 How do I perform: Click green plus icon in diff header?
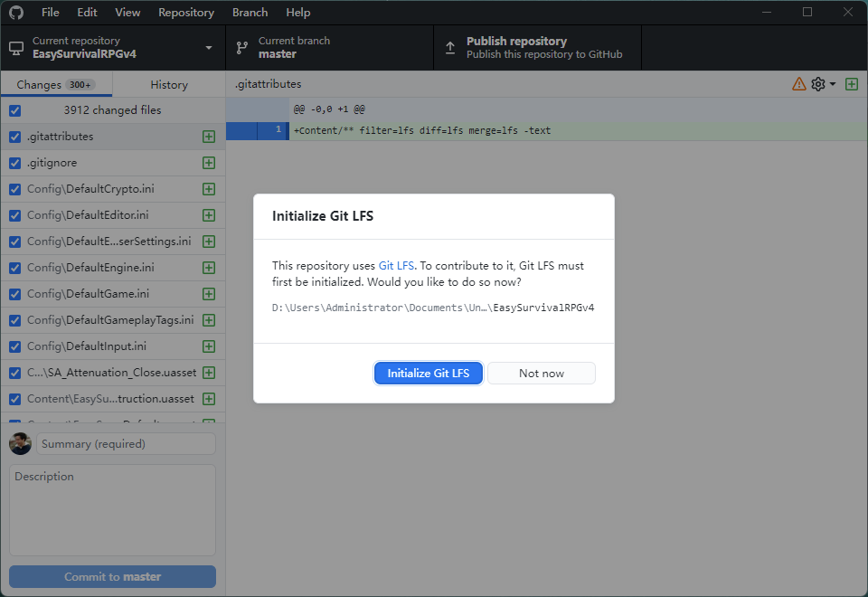(852, 84)
